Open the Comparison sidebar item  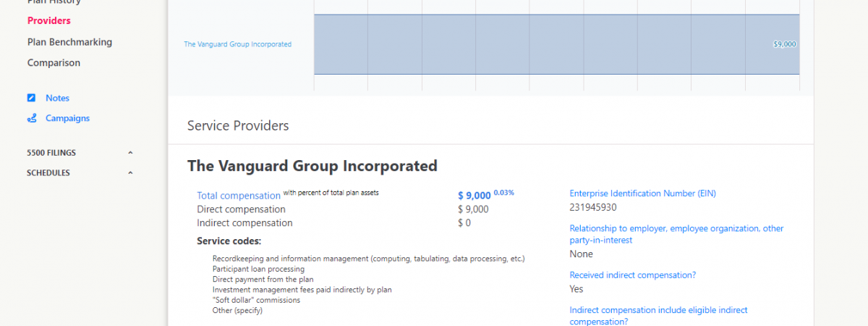tap(54, 63)
